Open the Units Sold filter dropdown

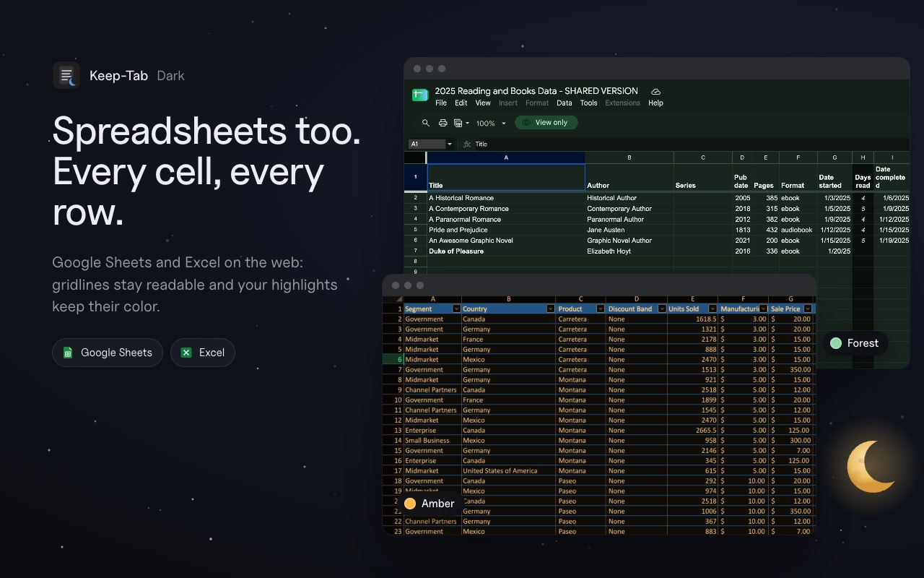(712, 309)
